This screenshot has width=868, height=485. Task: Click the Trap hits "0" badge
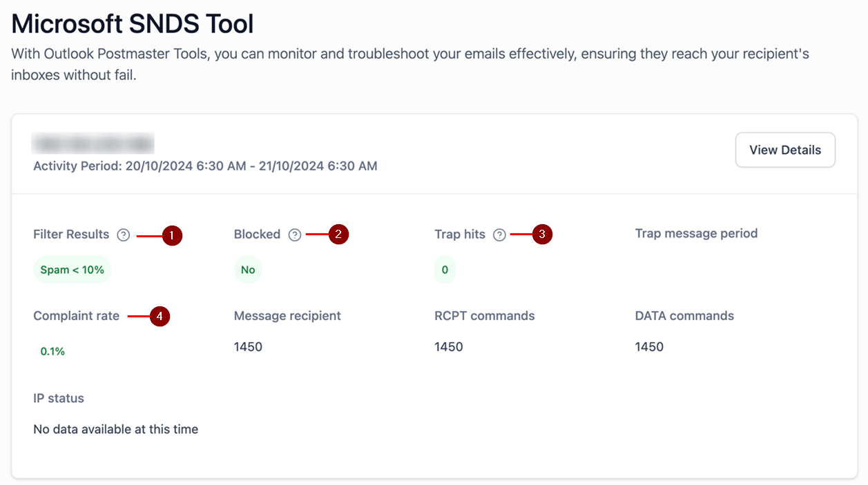coord(445,270)
